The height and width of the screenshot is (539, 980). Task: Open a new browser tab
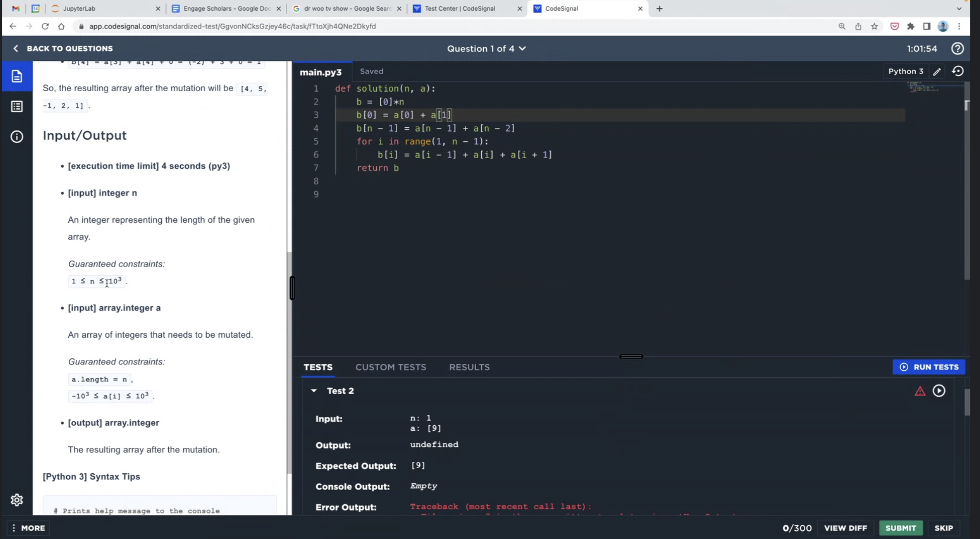point(659,8)
